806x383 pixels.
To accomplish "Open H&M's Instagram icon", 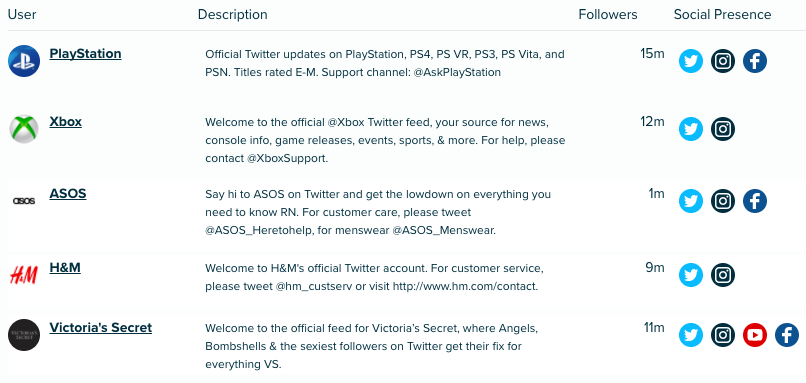I will pos(723,275).
